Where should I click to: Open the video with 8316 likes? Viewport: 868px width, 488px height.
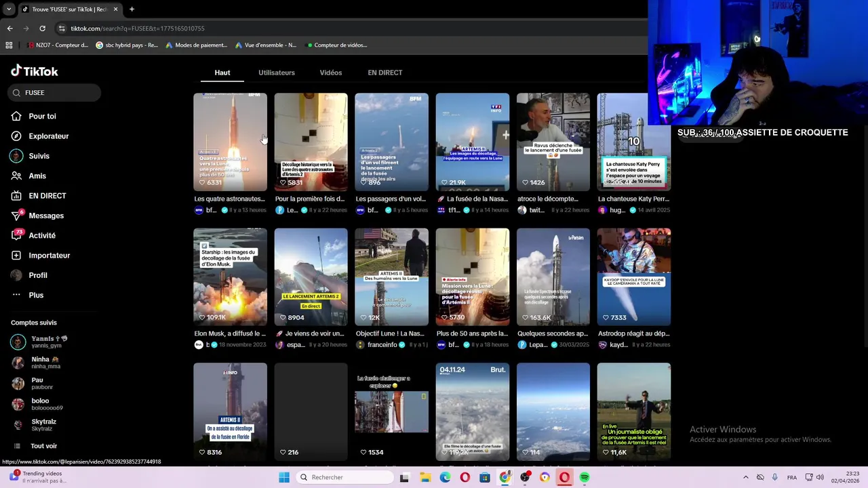click(230, 411)
